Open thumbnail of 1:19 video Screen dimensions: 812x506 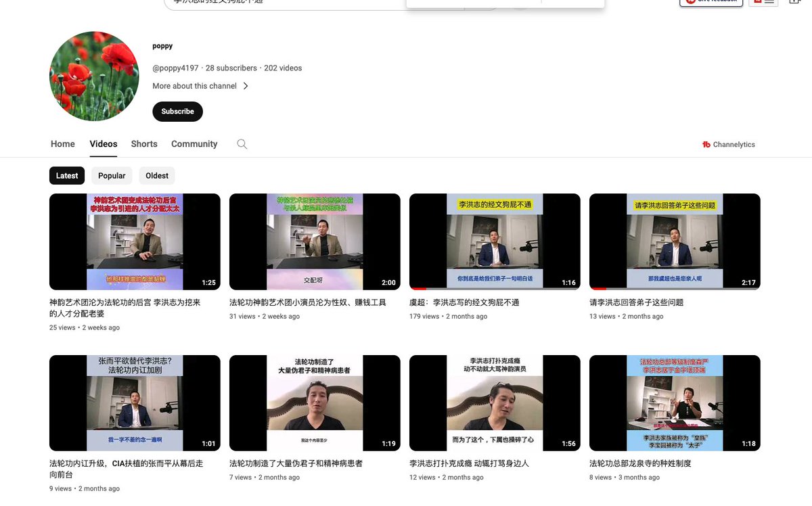(315, 403)
